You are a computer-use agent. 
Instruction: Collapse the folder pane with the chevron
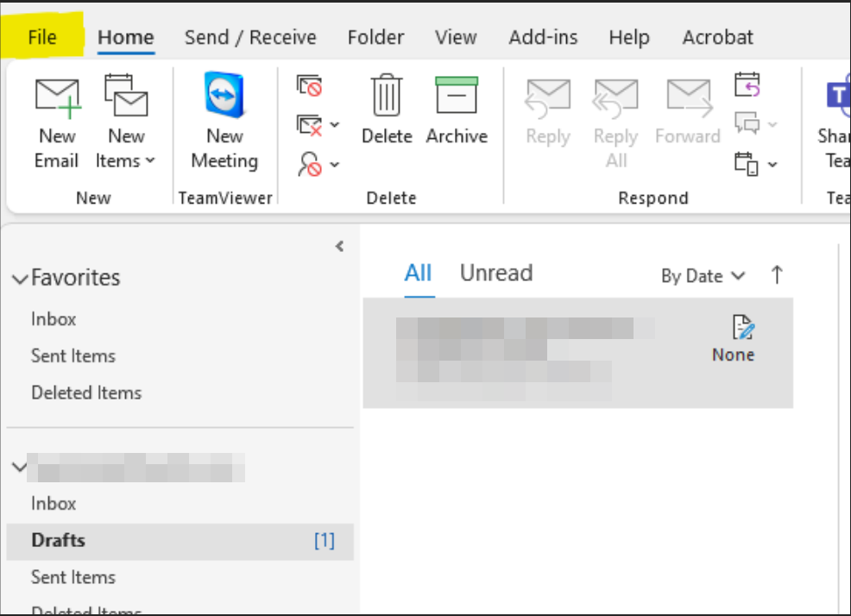click(339, 246)
